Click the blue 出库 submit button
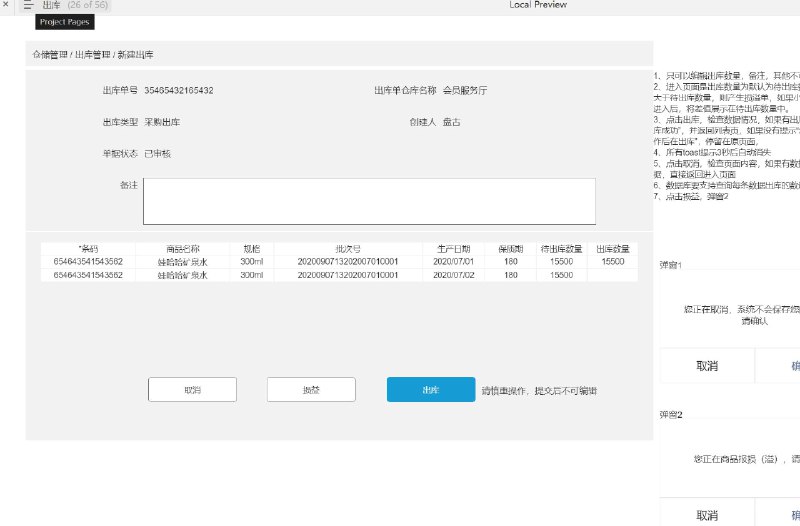This screenshot has width=800, height=526. point(431,390)
